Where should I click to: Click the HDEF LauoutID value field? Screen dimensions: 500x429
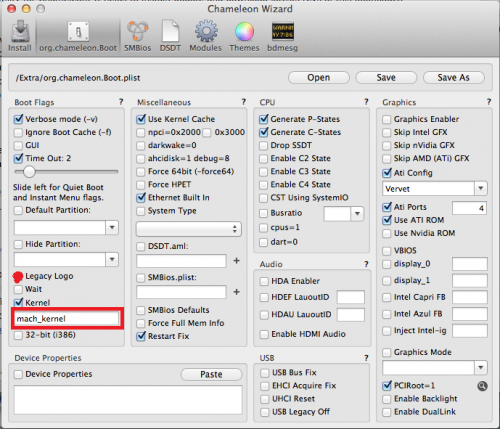pyautogui.click(x=351, y=297)
